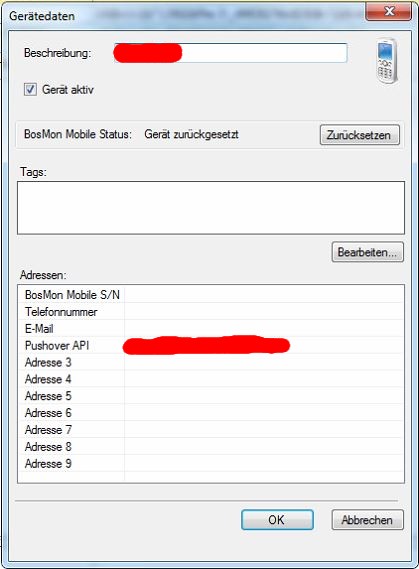The width and height of the screenshot is (419, 569).
Task: Select the Adresse 8 row
Action: click(211, 447)
